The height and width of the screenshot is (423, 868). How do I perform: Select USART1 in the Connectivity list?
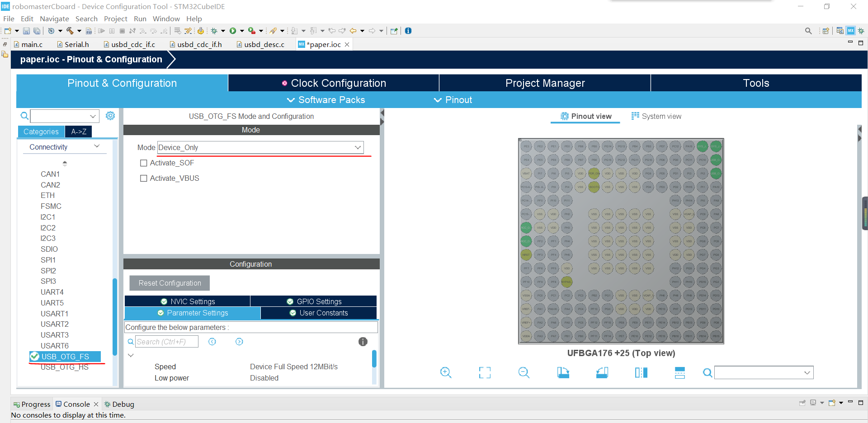click(54, 314)
